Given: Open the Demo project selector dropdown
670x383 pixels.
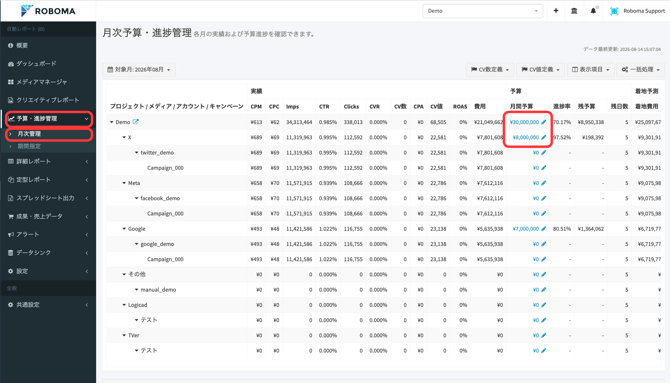Looking at the screenshot, I should (482, 11).
